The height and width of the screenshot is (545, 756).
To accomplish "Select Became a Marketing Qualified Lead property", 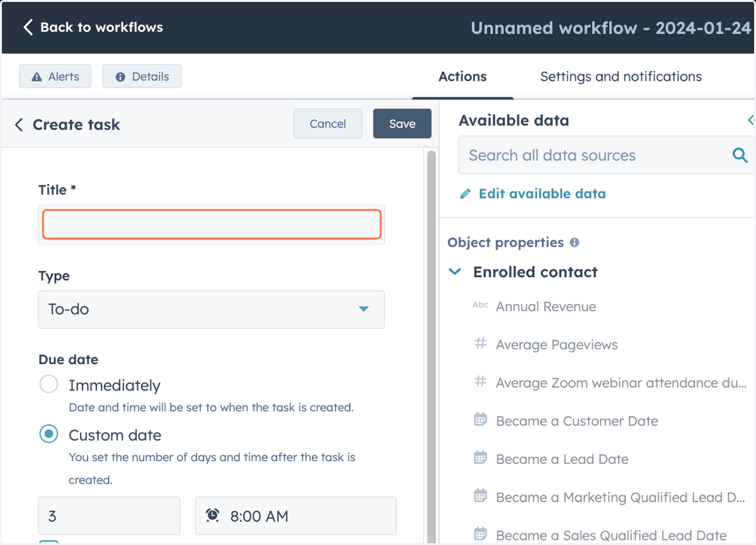I will click(621, 497).
